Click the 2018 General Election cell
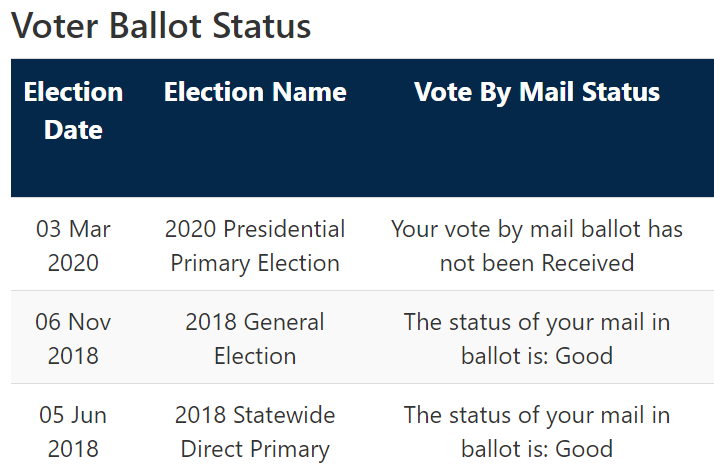The image size is (714, 476). pos(255,339)
